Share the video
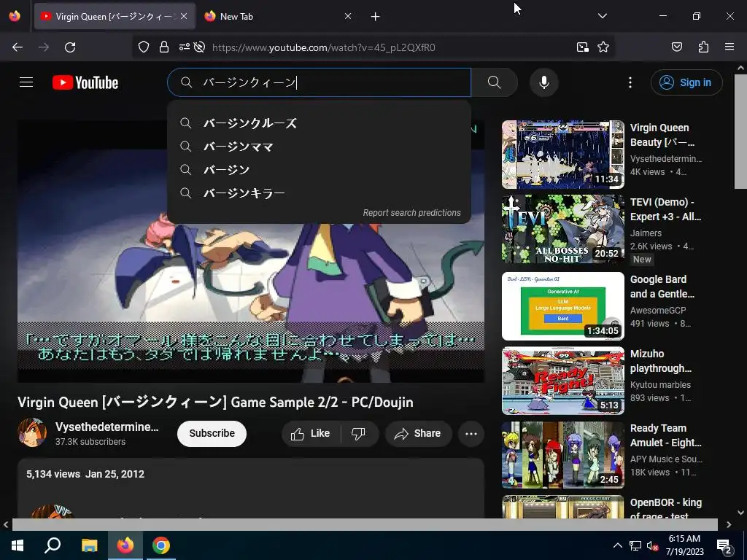The image size is (747, 560). tap(418, 433)
